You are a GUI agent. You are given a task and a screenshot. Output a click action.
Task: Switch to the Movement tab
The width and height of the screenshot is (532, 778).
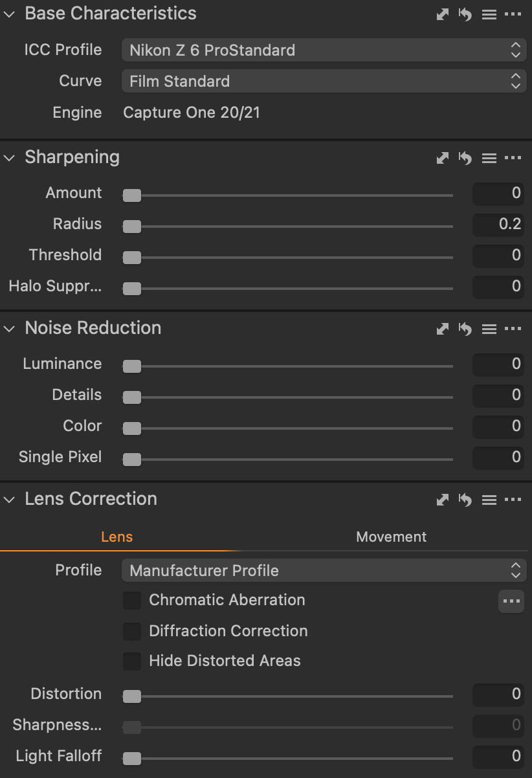tap(391, 537)
